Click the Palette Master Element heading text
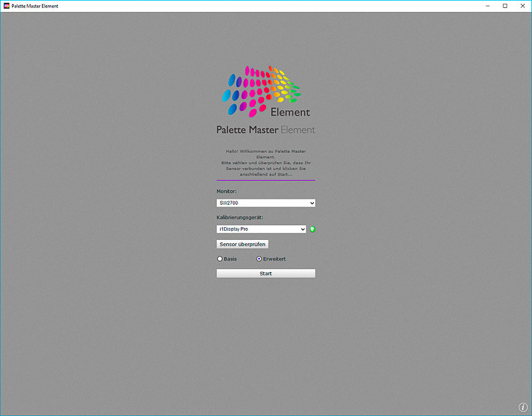 265,130
